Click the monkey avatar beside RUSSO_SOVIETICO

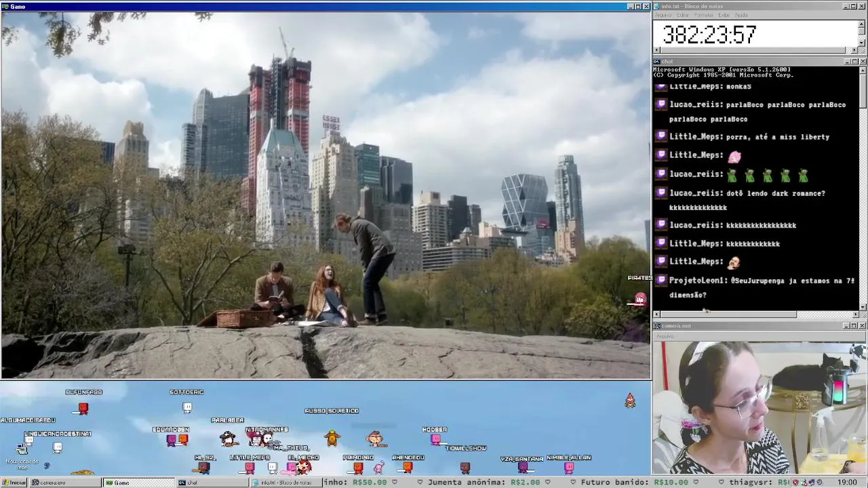(x=374, y=440)
